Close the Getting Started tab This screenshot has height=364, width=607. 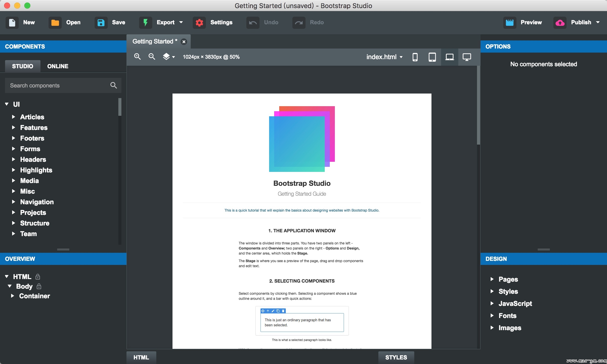click(184, 42)
